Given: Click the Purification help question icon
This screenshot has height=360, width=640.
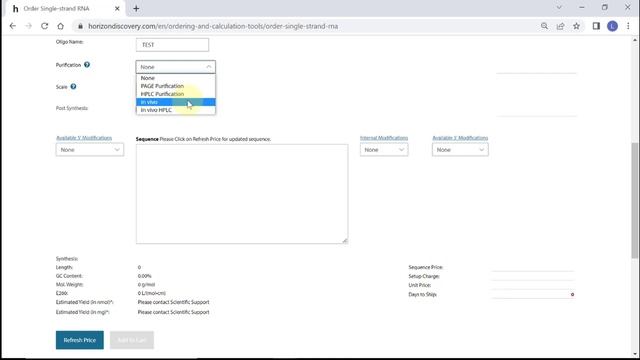Looking at the screenshot, I should (87, 64).
